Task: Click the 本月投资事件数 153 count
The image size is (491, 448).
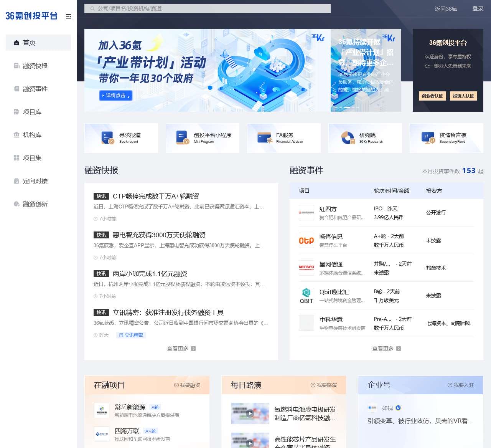Action: coord(469,170)
